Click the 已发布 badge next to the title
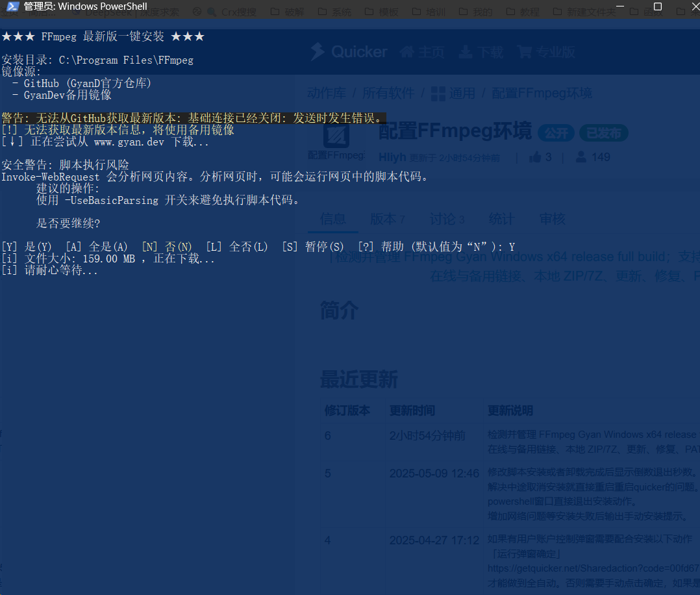 click(x=604, y=133)
